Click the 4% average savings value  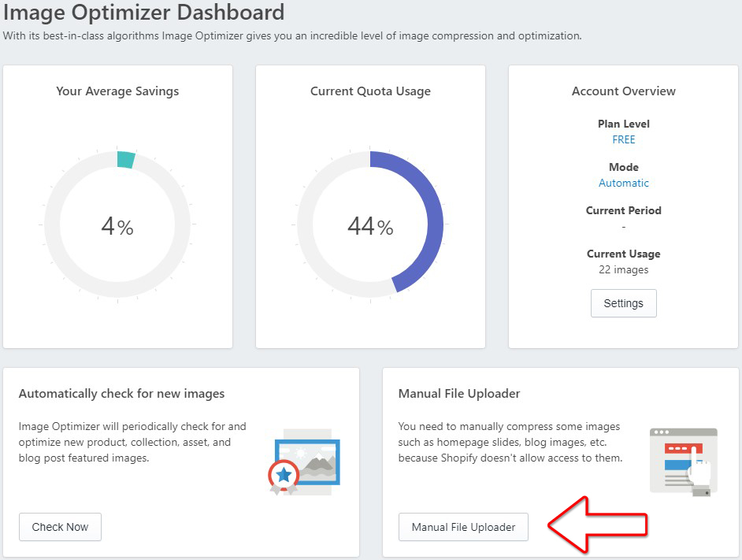(117, 226)
